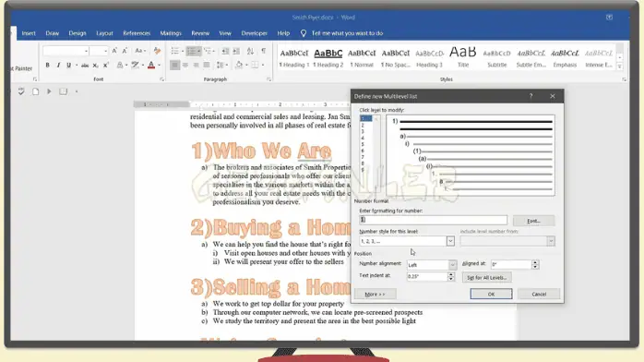Open the Font dialog launcher
This screenshot has width=644, height=362.
coord(161,79)
